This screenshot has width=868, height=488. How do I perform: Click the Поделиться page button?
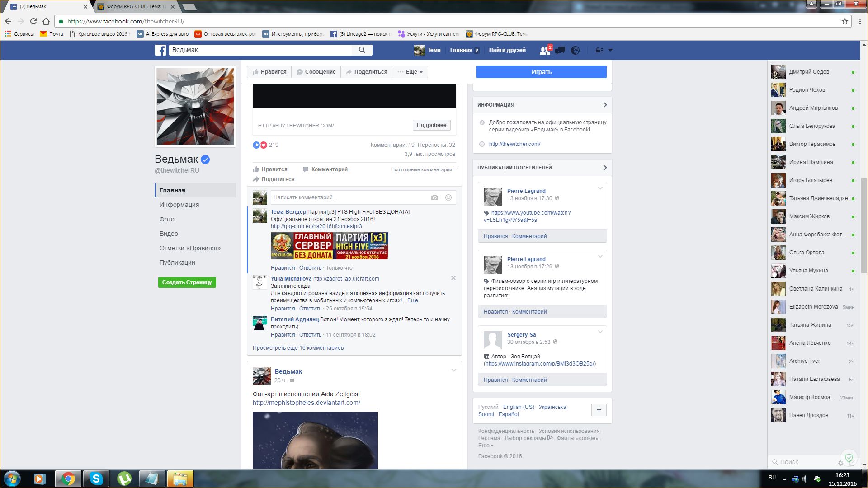click(x=367, y=72)
